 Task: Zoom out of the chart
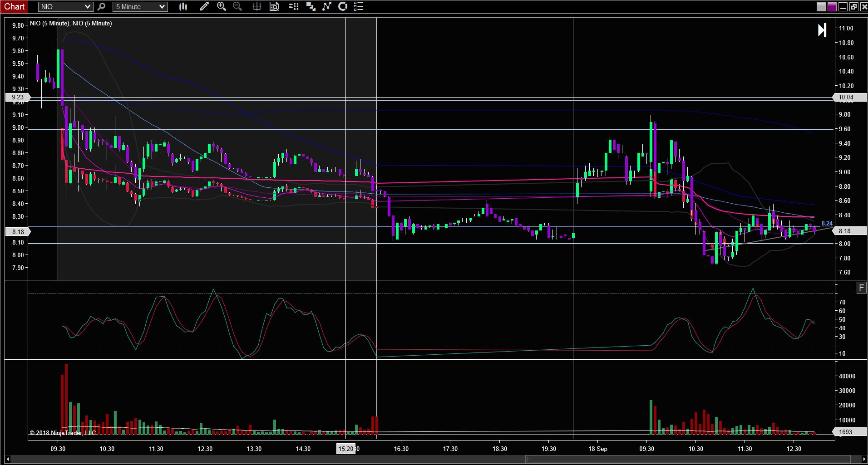[237, 7]
